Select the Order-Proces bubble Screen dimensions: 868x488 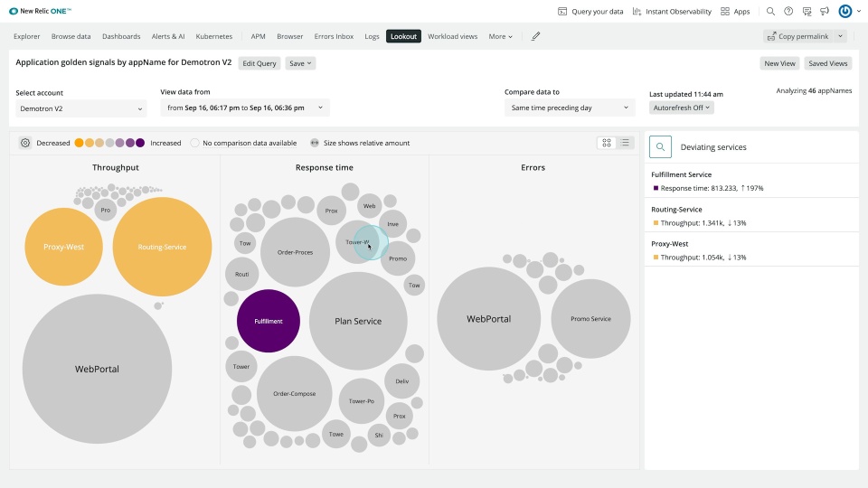click(x=295, y=252)
